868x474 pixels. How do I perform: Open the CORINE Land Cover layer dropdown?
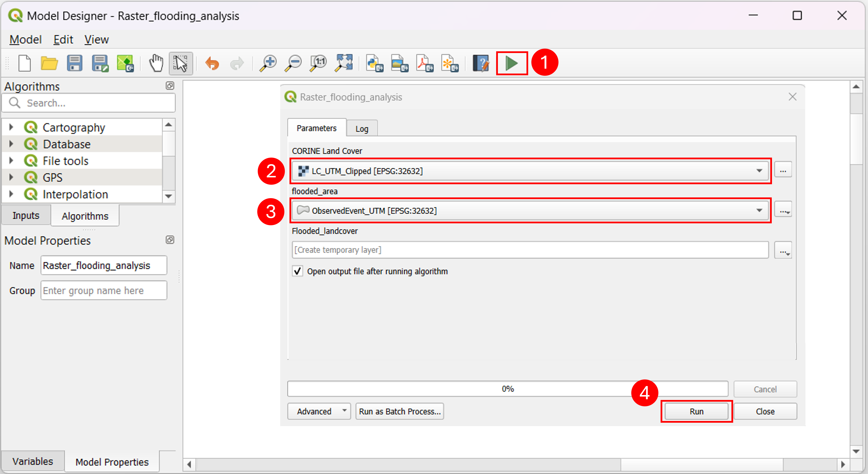pyautogui.click(x=530, y=171)
